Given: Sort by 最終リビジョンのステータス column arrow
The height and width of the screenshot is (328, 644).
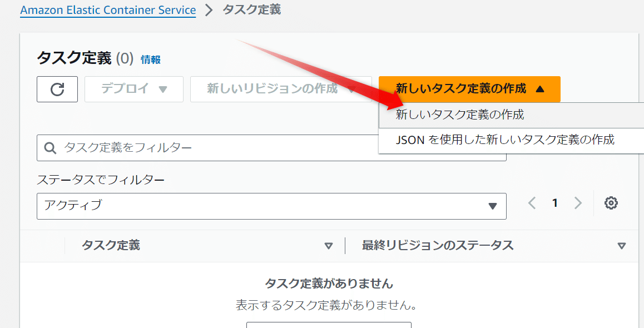Looking at the screenshot, I should click(621, 246).
